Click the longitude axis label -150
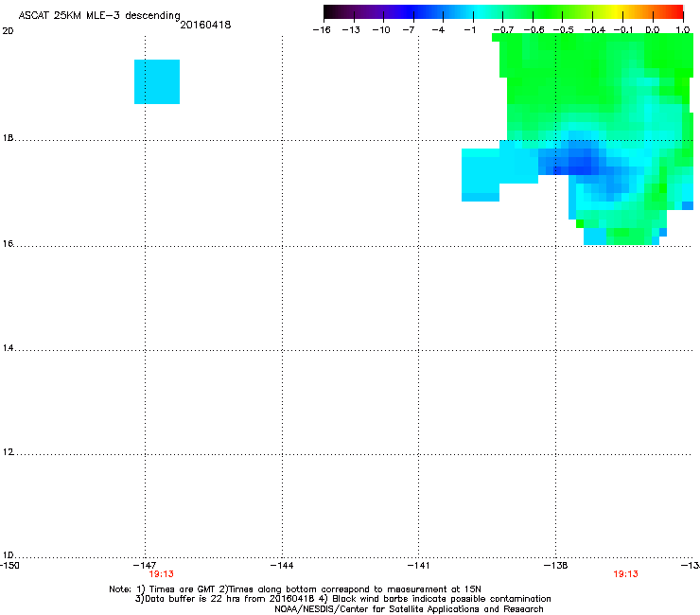This screenshot has height=615, width=700. click(9, 566)
